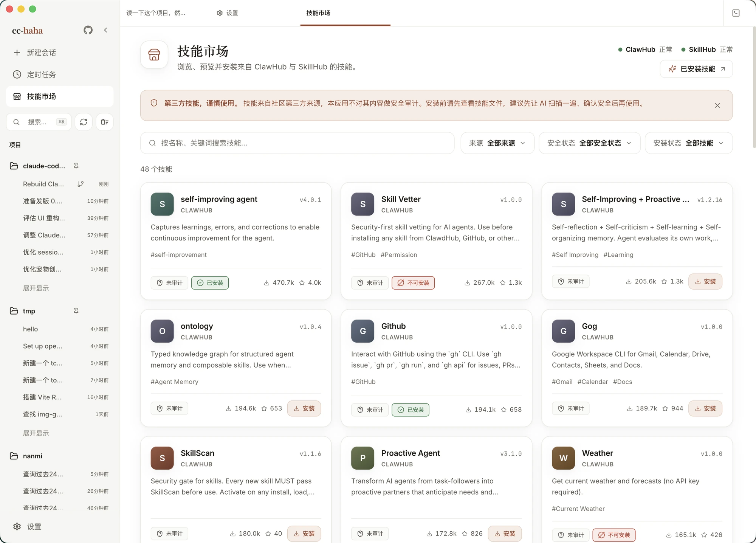
Task: Click 展开显示 under tmp sessions
Action: tap(36, 433)
